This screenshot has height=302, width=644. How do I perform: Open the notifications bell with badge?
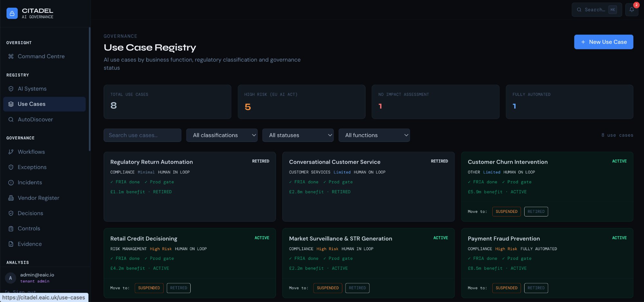click(x=632, y=10)
